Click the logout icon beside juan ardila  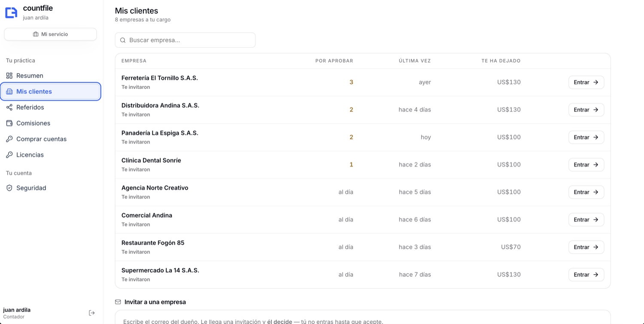click(x=92, y=313)
